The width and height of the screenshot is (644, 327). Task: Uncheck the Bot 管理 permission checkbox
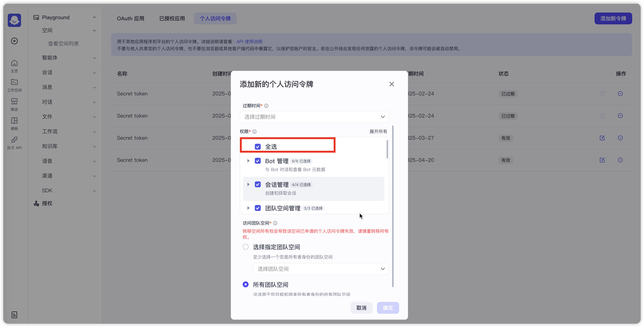tap(257, 161)
